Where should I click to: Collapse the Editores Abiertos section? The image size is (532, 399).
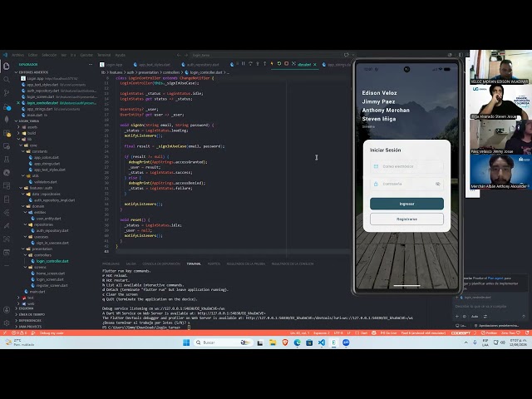pyautogui.click(x=33, y=72)
